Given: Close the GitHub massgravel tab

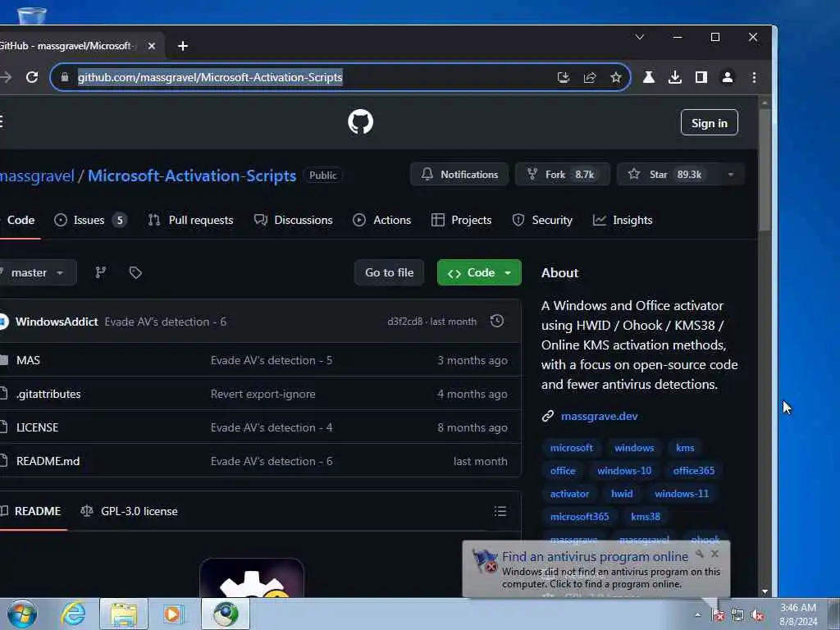Looking at the screenshot, I should (x=152, y=46).
